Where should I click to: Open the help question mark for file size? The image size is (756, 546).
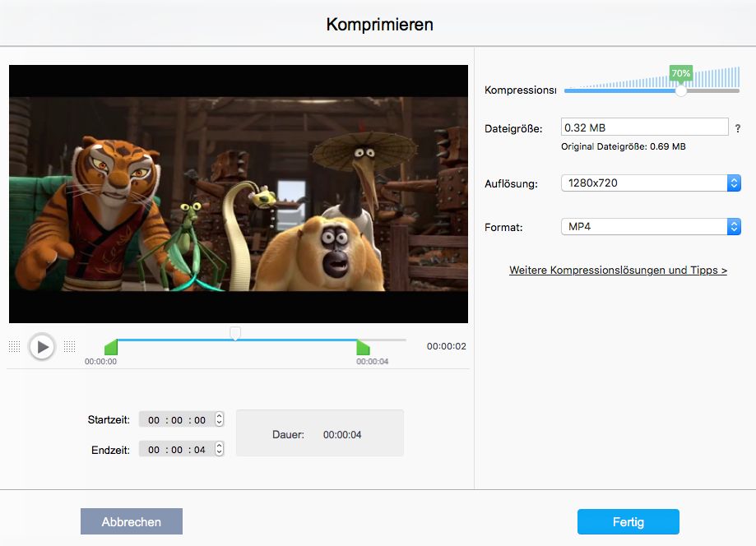(x=738, y=128)
